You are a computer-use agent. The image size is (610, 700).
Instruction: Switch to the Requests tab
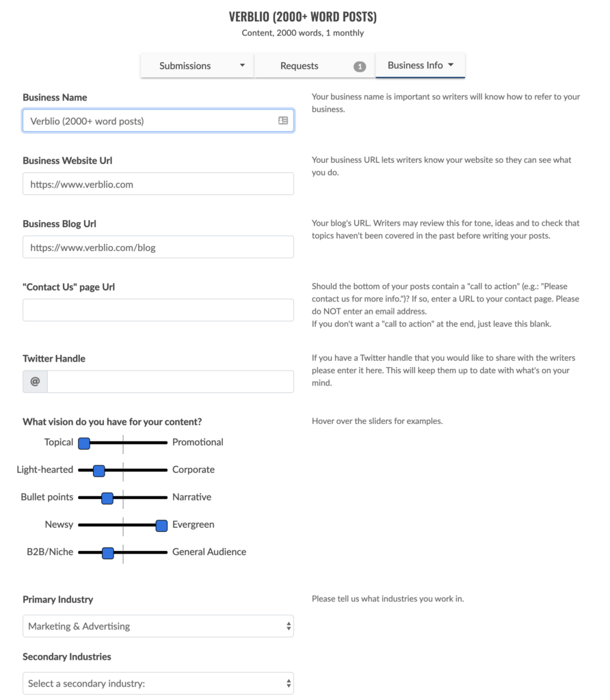(300, 66)
